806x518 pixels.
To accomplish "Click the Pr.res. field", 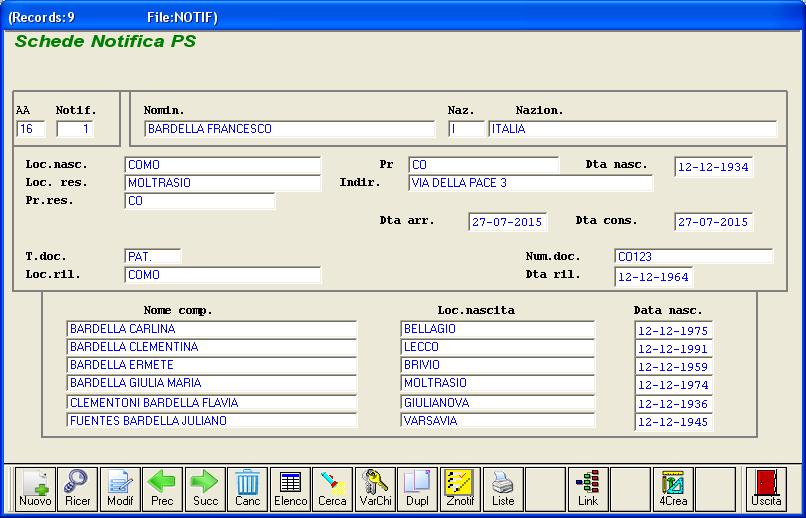I will (200, 201).
